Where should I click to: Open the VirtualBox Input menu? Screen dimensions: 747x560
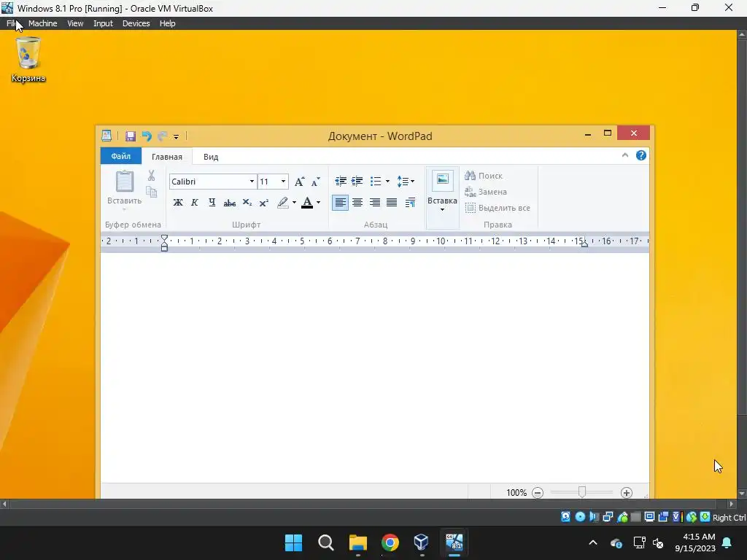pyautogui.click(x=103, y=23)
